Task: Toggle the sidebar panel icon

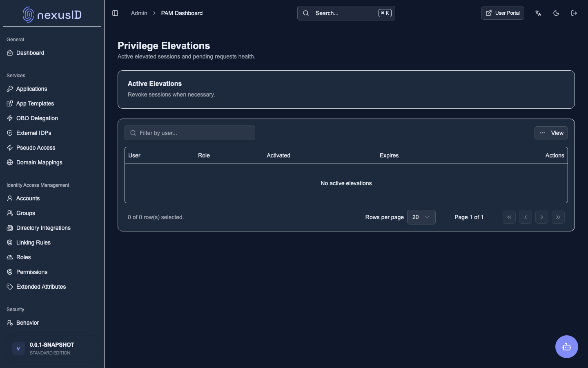Action: click(115, 13)
